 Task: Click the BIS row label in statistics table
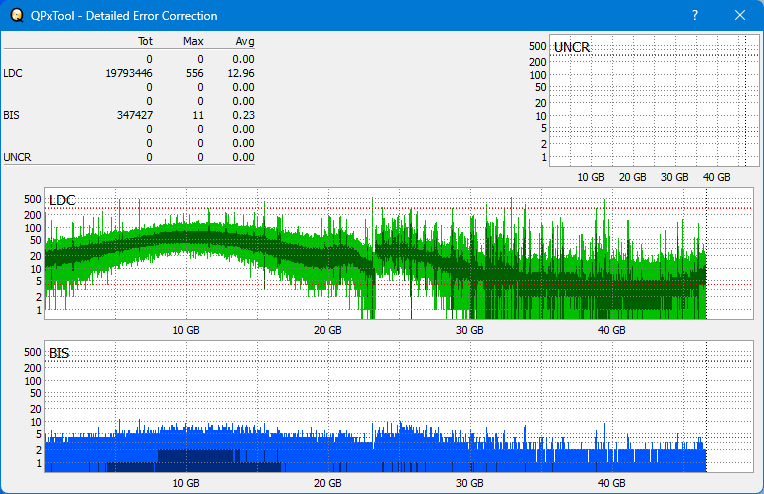(12, 115)
